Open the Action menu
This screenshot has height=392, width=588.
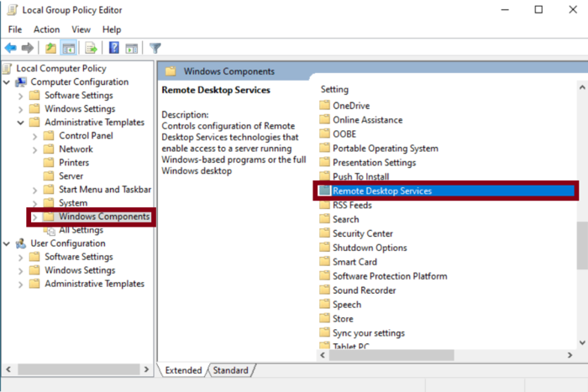[x=46, y=29]
